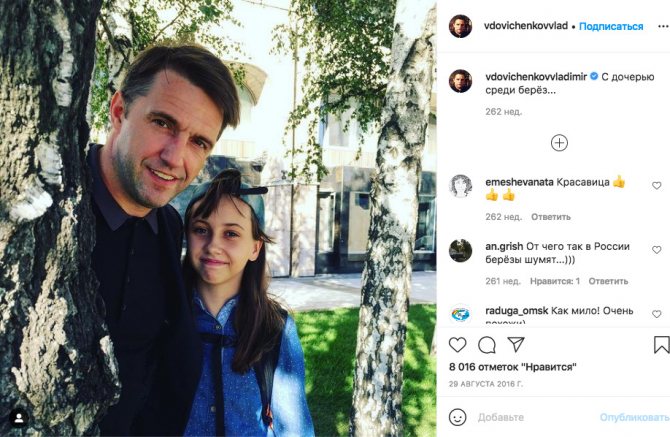Show tagged people icon on photo
Viewport: 670px width, 437px height.
pyautogui.click(x=19, y=419)
